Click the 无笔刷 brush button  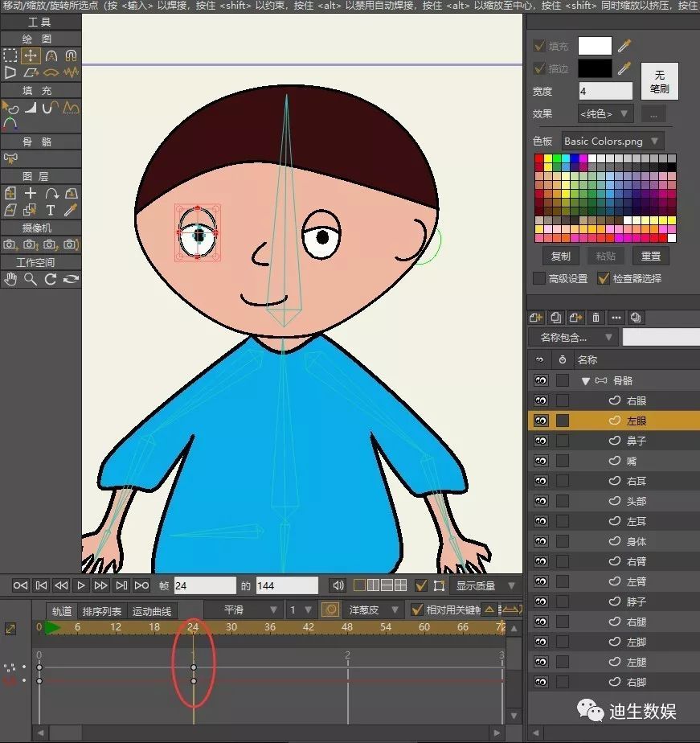(x=659, y=81)
